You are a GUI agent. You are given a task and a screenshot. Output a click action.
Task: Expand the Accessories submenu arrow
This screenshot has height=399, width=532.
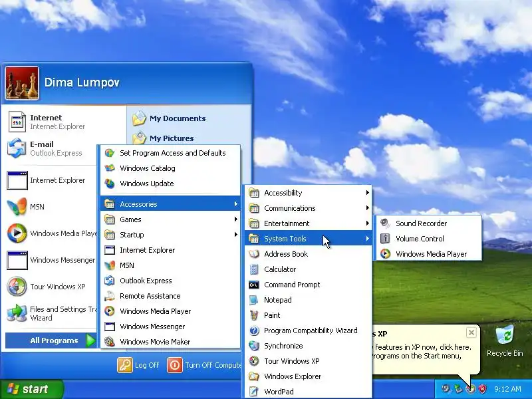coord(236,204)
